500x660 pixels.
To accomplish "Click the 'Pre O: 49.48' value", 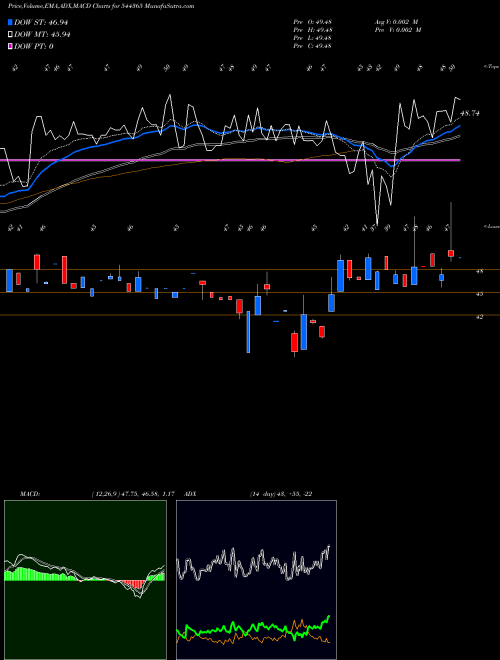I will click(x=313, y=22).
